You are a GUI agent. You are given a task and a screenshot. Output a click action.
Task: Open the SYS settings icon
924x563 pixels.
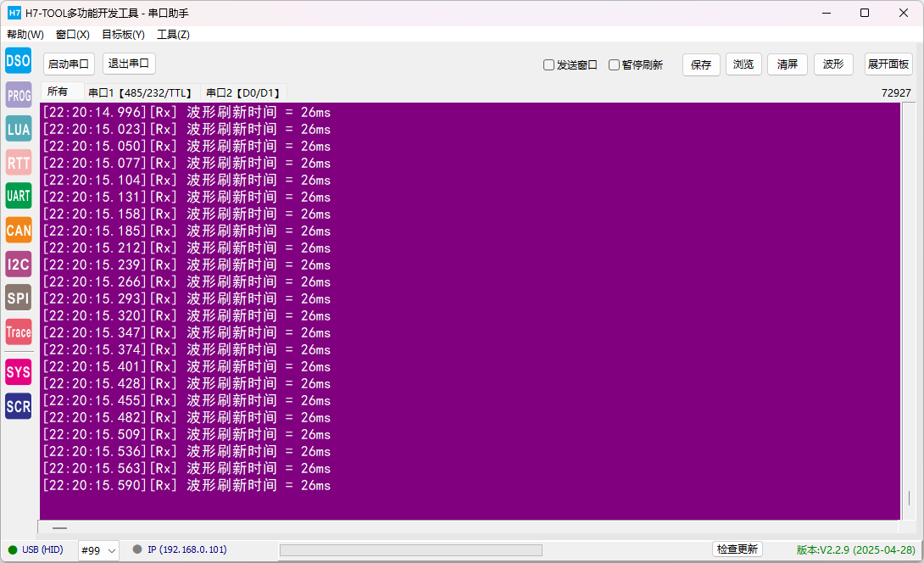click(19, 372)
